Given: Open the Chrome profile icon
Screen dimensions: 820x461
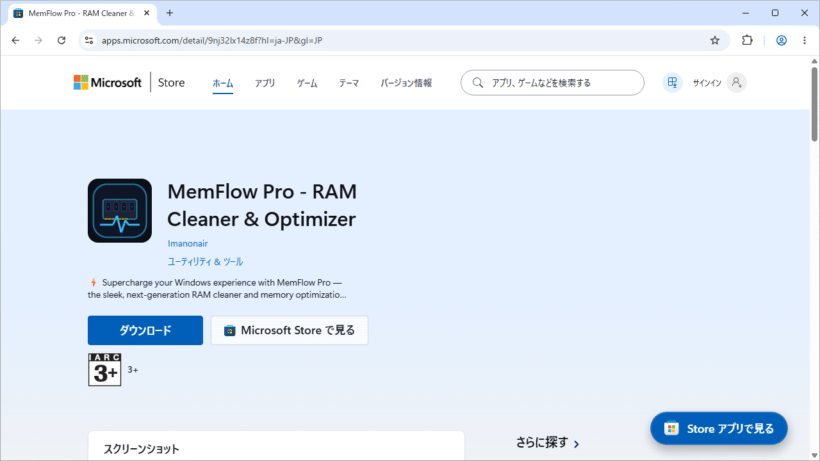Looking at the screenshot, I should 781,40.
